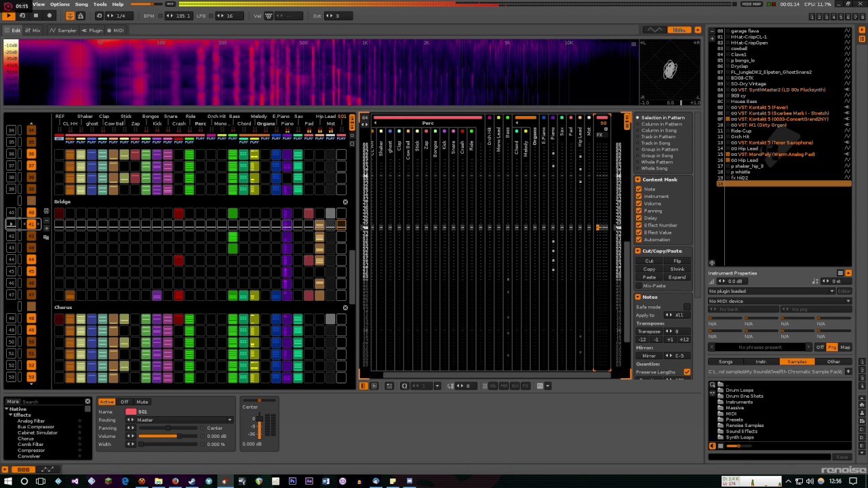868x488 pixels.
Task: Open the Renoise Samples folder
Action: pyautogui.click(x=745, y=426)
